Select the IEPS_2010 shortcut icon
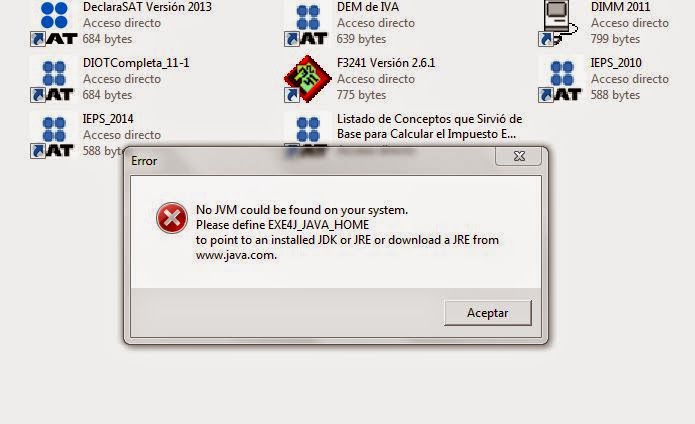This screenshot has height=424, width=695. pos(561,80)
